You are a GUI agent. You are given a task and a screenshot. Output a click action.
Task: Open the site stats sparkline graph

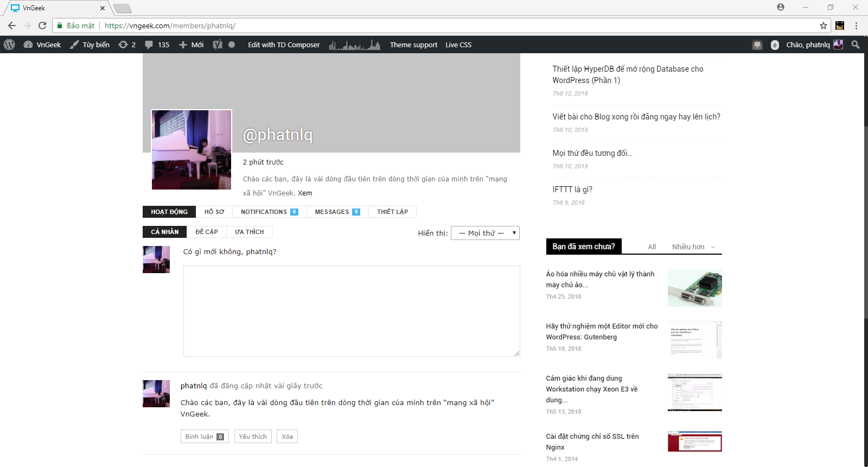point(355,45)
